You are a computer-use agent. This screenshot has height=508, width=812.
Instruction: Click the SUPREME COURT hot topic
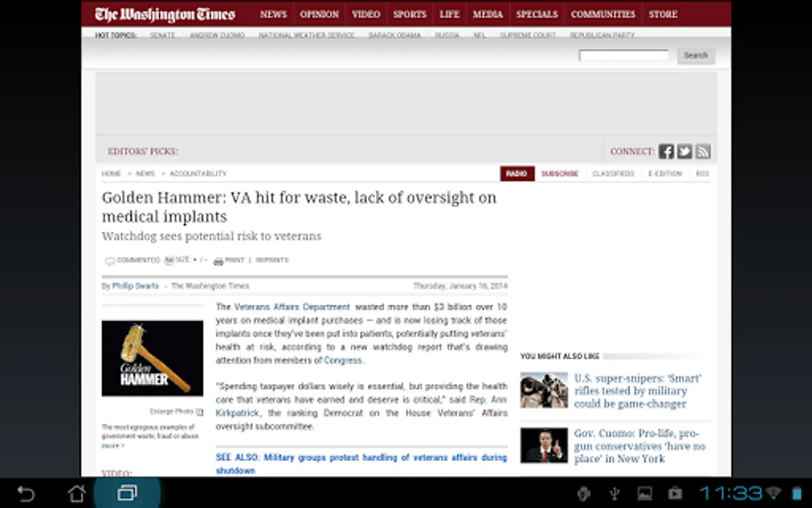point(528,35)
